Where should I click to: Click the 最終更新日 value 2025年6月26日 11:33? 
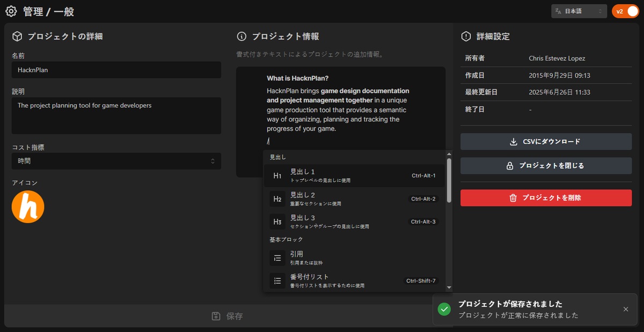point(560,92)
